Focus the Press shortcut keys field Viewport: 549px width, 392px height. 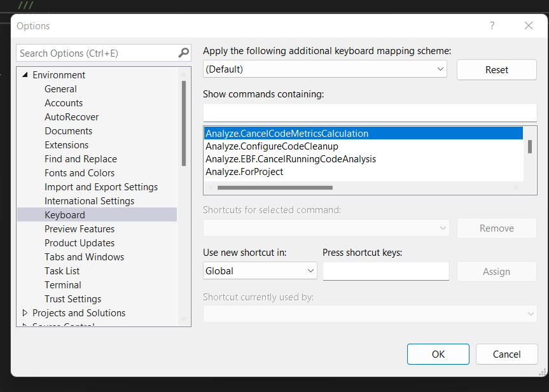pos(386,270)
